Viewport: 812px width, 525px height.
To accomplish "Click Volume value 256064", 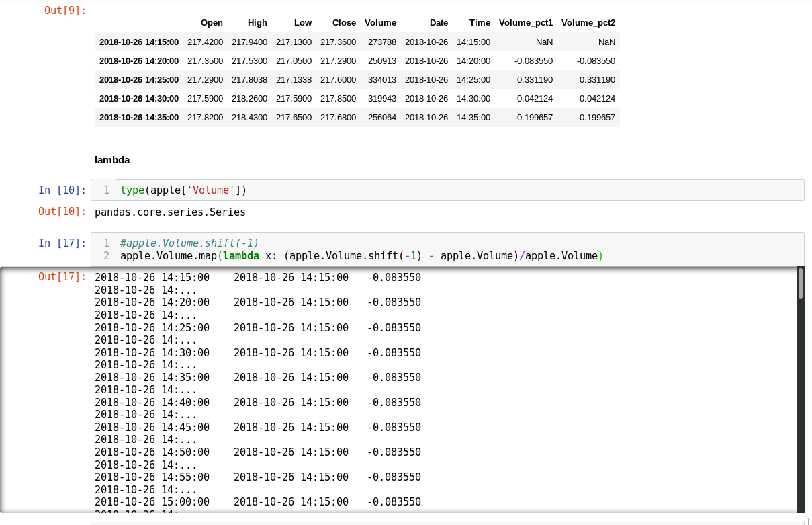I will (382, 117).
